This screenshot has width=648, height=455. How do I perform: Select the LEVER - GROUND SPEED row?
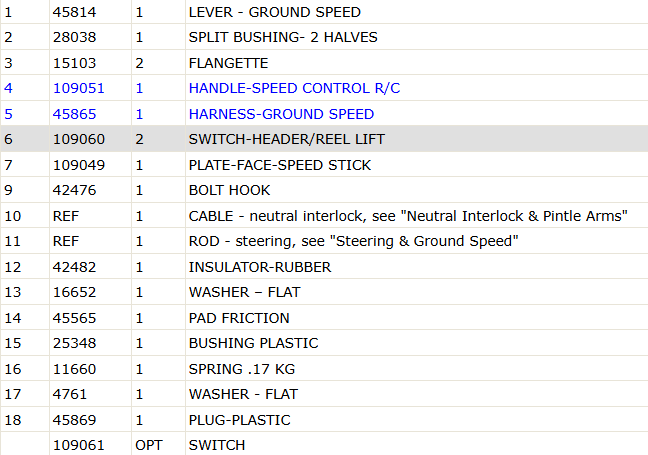coord(324,12)
